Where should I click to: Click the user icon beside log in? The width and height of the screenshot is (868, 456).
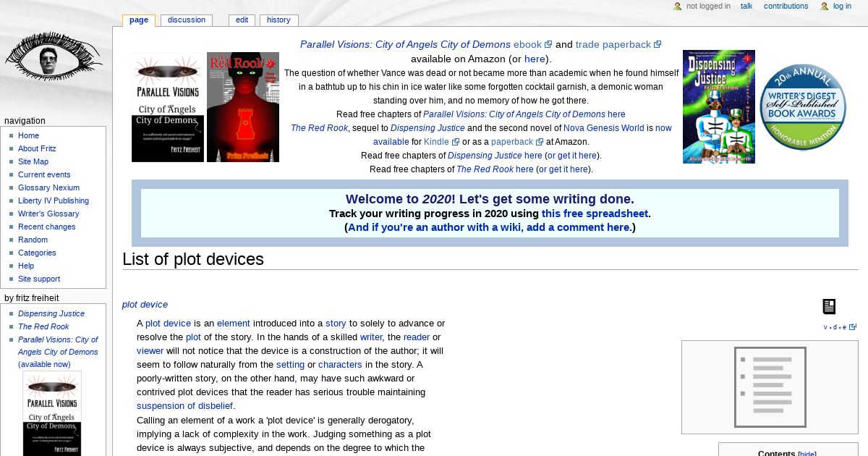[x=824, y=6]
